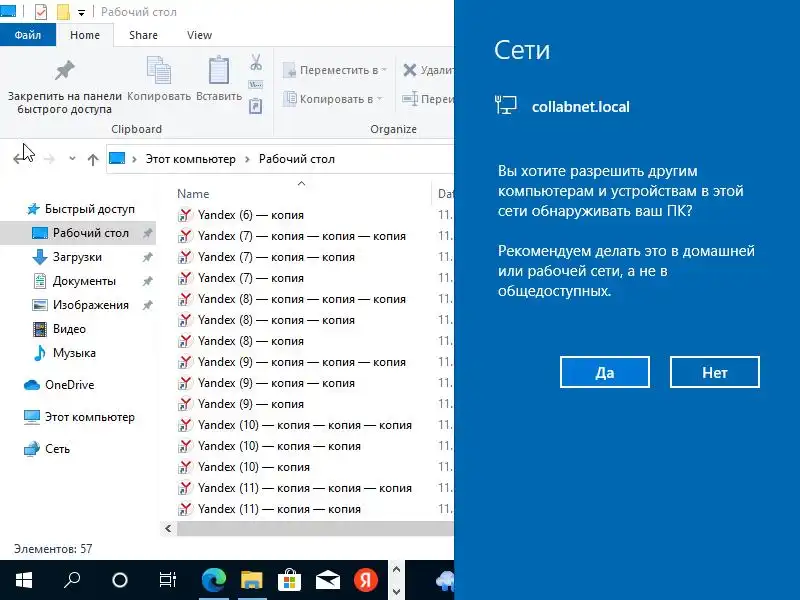800x600 pixels.
Task: Launch Yandex browser from taskbar
Action: pyautogui.click(x=366, y=580)
